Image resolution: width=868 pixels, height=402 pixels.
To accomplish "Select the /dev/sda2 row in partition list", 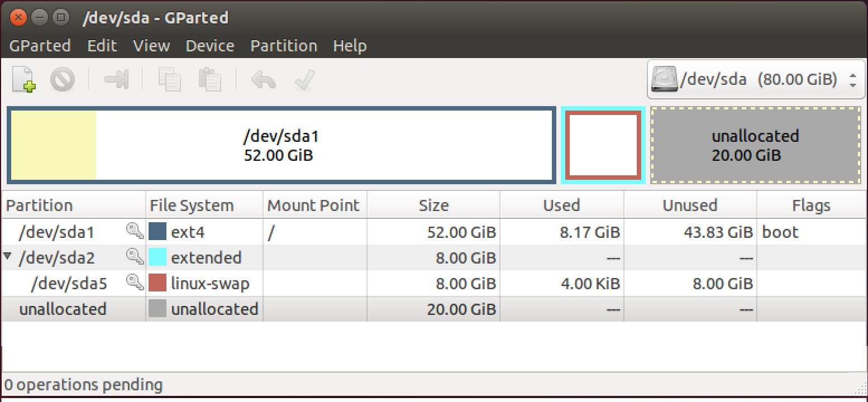I will pyautogui.click(x=433, y=257).
